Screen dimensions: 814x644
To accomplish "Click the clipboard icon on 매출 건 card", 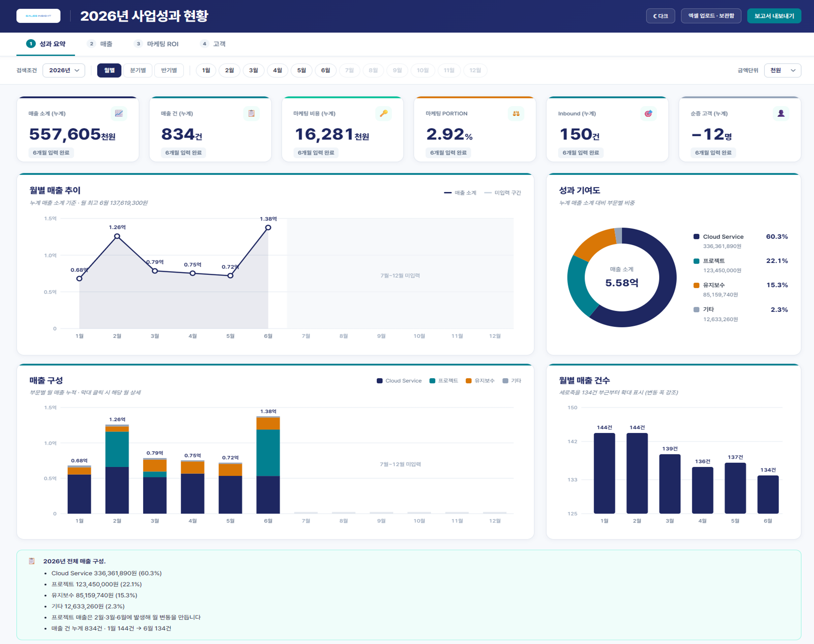I will 251,114.
